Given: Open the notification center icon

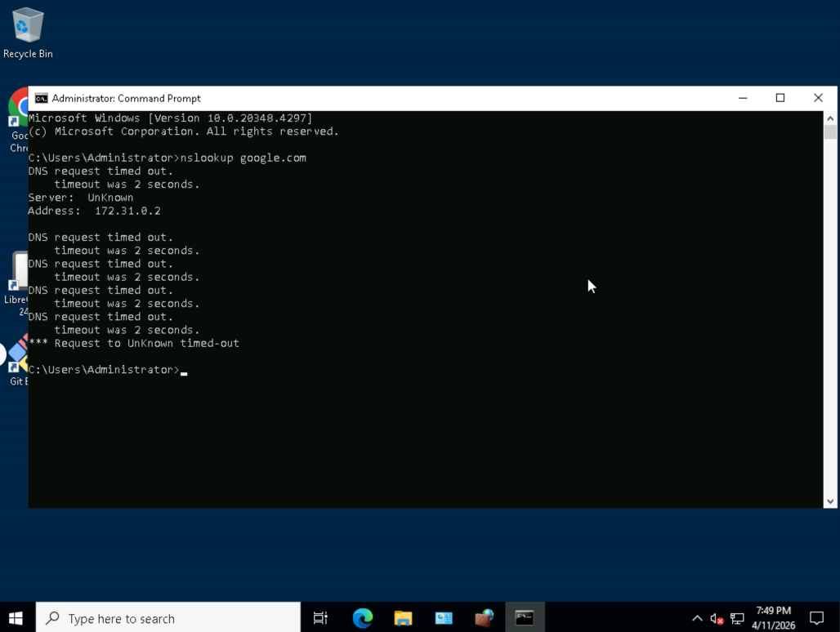Looking at the screenshot, I should click(x=817, y=618).
